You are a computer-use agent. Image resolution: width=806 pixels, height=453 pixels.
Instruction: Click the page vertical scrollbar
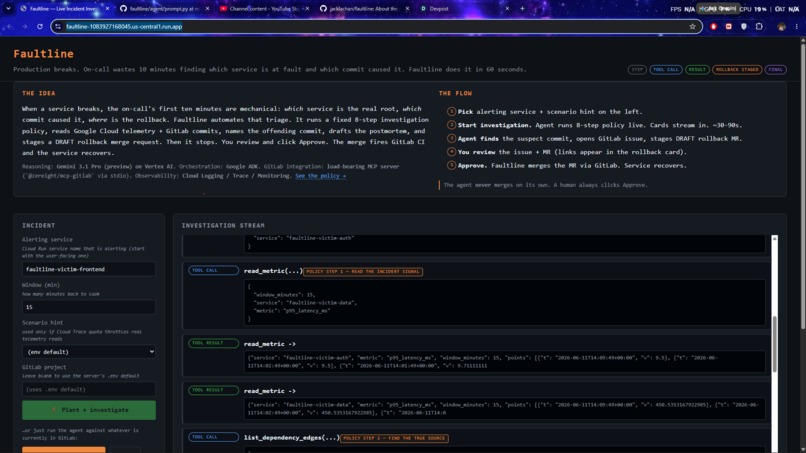coord(802,185)
